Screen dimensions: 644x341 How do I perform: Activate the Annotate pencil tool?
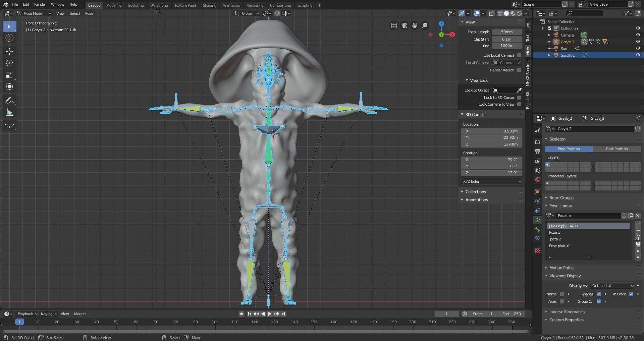coord(9,100)
